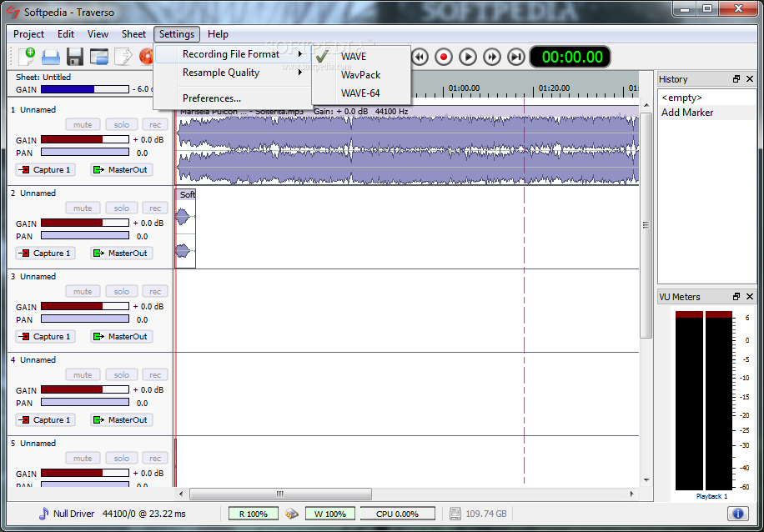Click the track 3 GAIN slider
This screenshot has height=532, width=764.
tap(85, 306)
